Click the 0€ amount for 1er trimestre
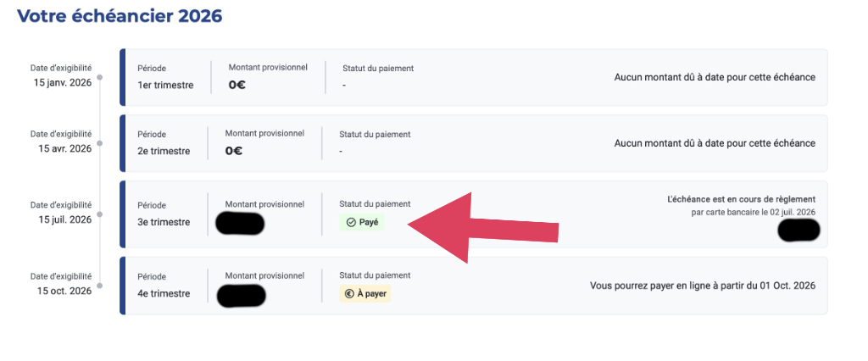This screenshot has height=361, width=868. pyautogui.click(x=236, y=85)
